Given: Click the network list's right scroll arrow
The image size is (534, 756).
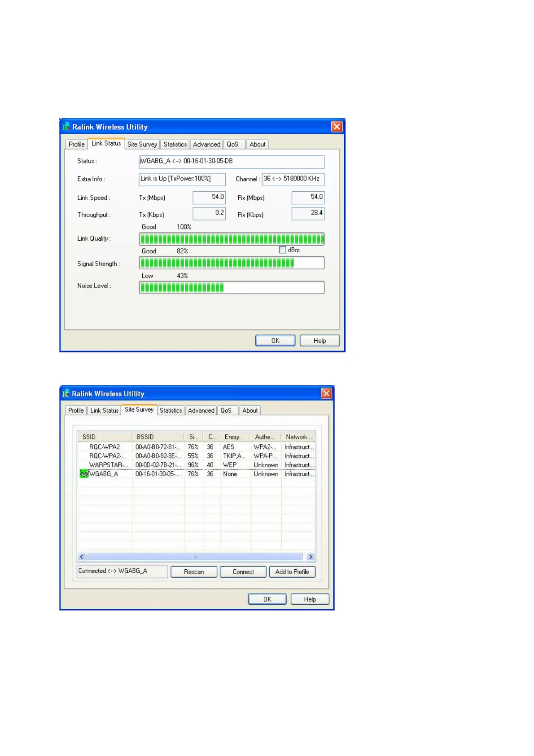Looking at the screenshot, I should pos(311,557).
